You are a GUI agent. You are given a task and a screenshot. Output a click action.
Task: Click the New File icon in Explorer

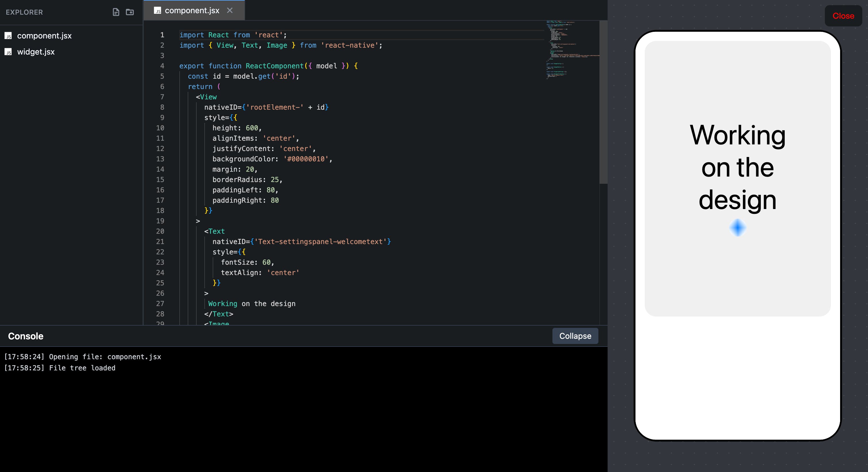(116, 12)
